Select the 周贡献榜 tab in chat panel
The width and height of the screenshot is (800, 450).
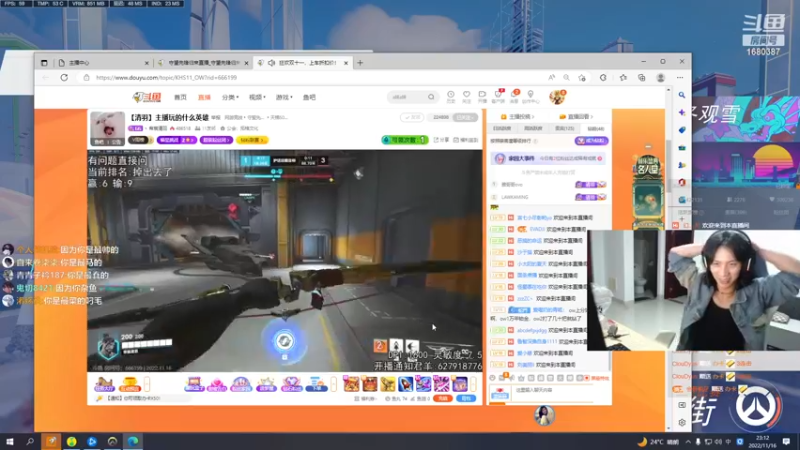point(533,129)
